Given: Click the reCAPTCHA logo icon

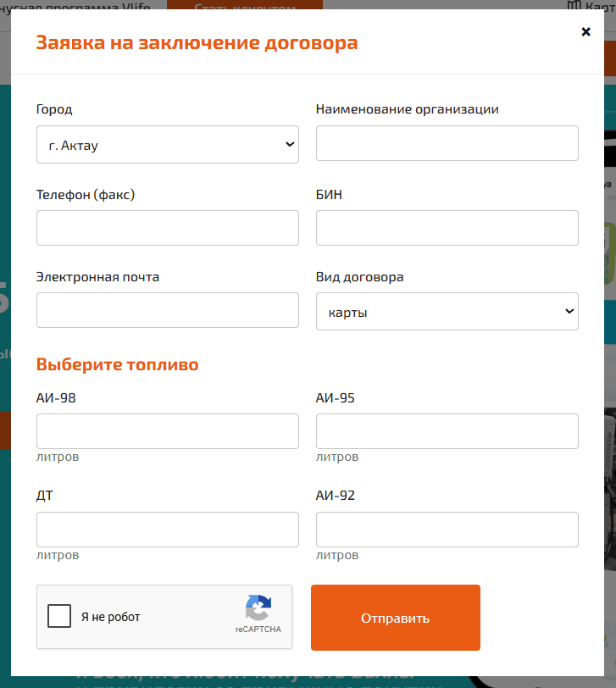Looking at the screenshot, I should 258,608.
